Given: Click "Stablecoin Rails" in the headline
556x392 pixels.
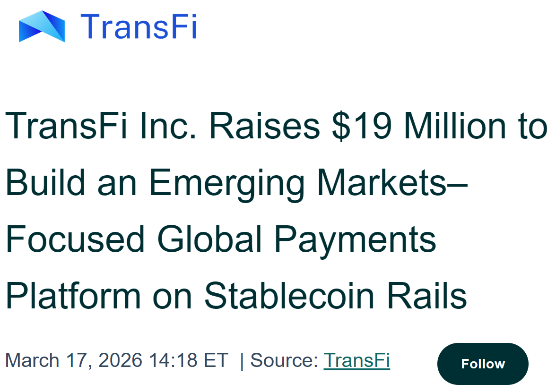Looking at the screenshot, I should coord(335,296).
